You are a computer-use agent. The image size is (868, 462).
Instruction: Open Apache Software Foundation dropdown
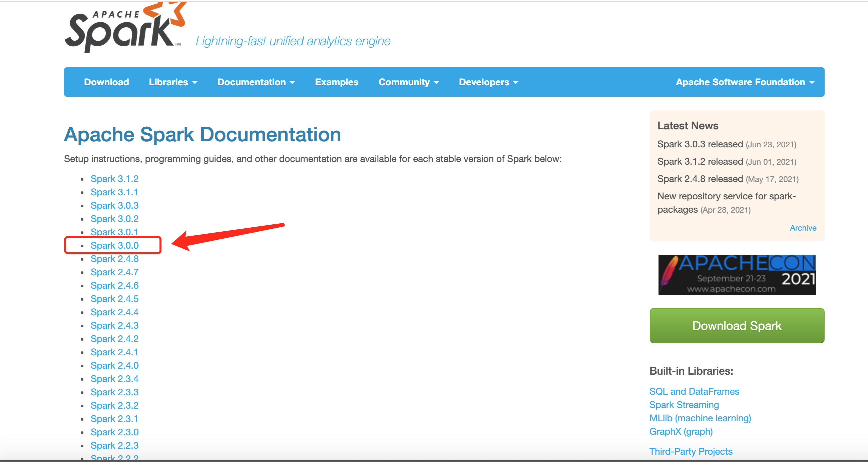point(744,82)
